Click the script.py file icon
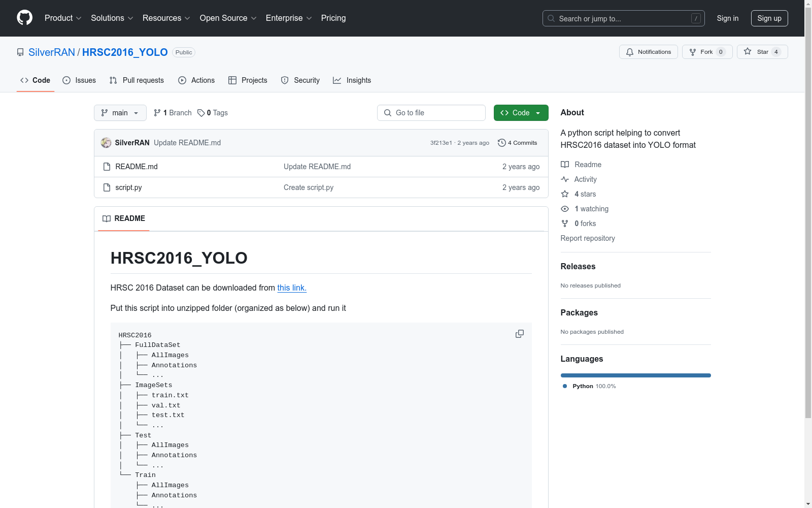Screen dimensions: 812x508 pos(107,187)
